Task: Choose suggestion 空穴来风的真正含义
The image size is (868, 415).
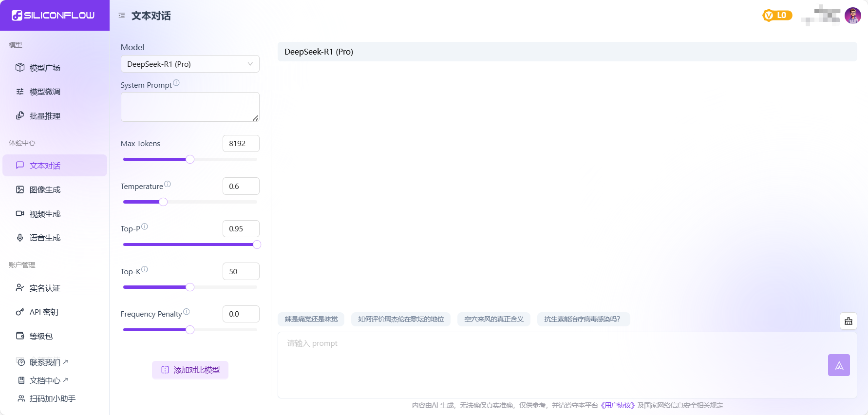Action: coord(494,319)
